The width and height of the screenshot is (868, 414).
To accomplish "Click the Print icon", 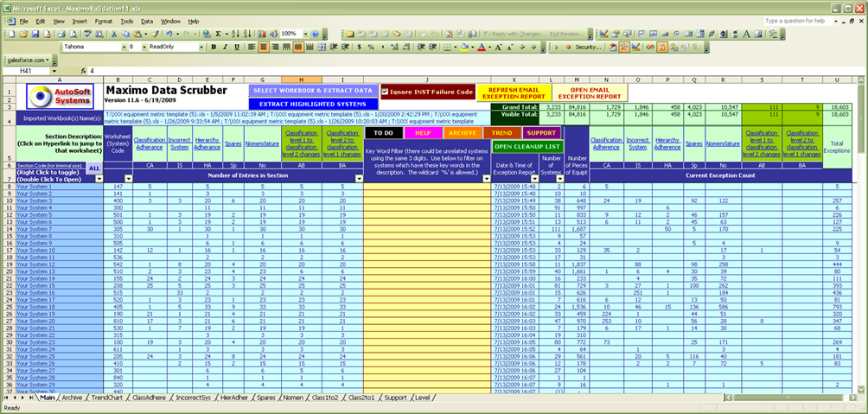I will pos(61,34).
